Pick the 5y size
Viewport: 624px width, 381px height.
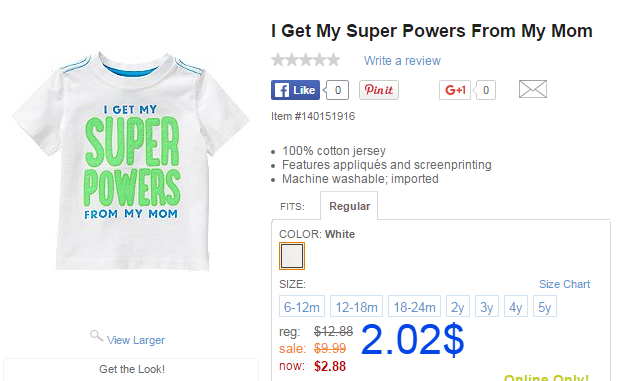(545, 307)
